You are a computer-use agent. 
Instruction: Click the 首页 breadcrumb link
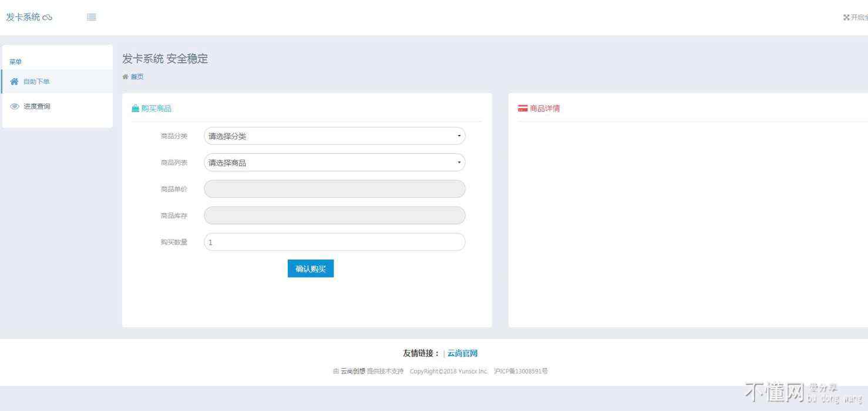click(137, 77)
